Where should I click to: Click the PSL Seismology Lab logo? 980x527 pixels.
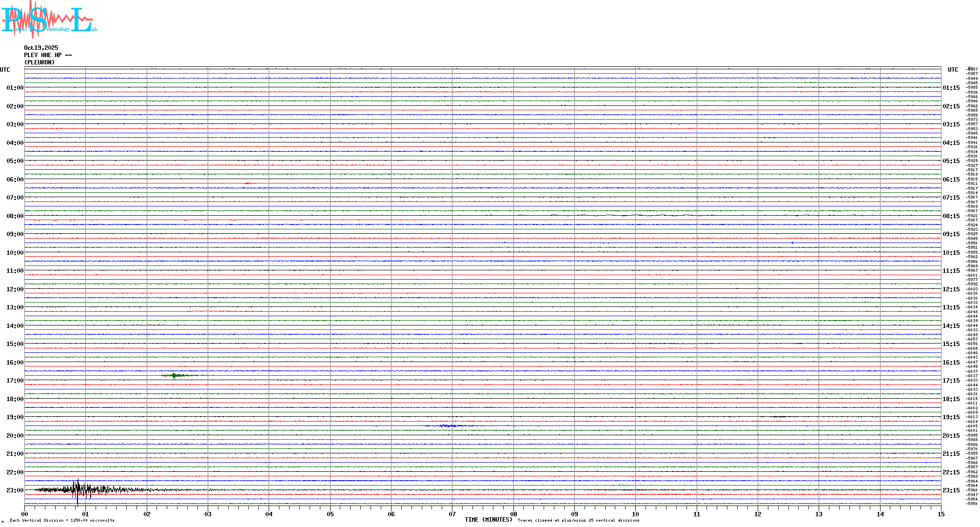click(x=49, y=19)
